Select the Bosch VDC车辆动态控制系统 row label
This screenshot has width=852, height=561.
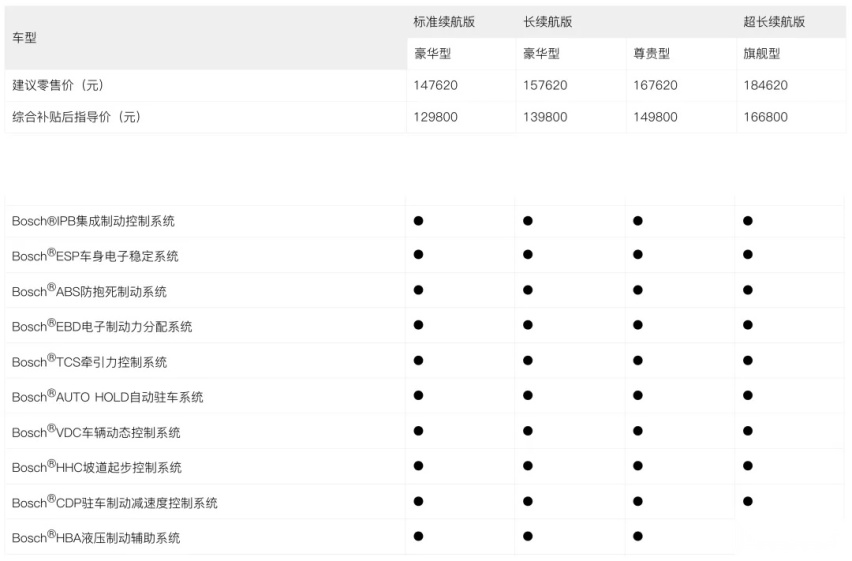(x=96, y=431)
